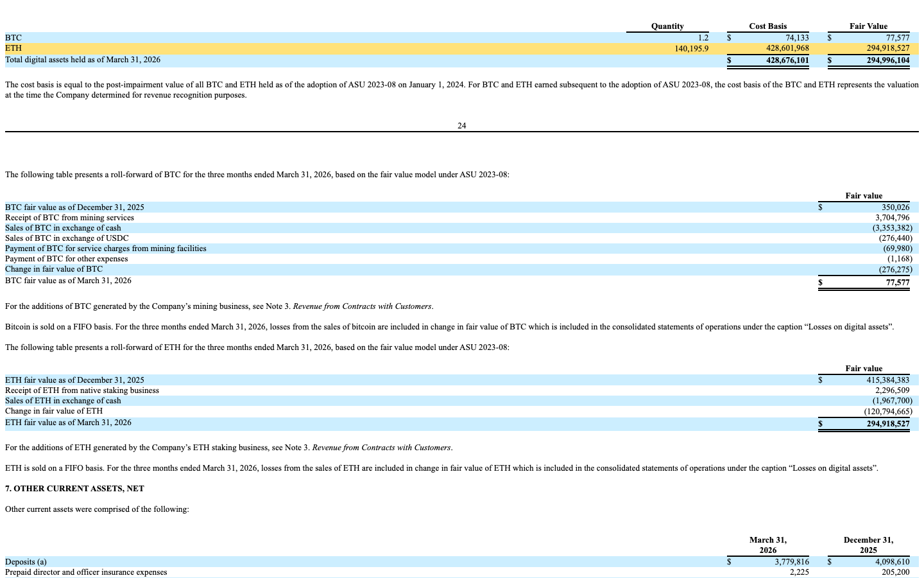Screen dimensions: 924x578
Task: Select 'Receipt of ETH from native staking business'
Action: [82, 390]
